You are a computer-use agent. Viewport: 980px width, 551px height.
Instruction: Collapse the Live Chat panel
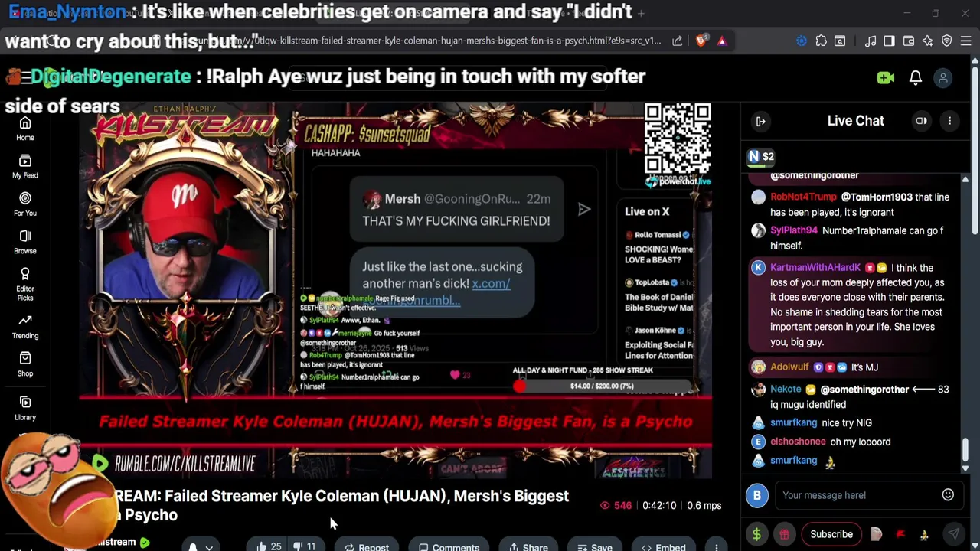[x=760, y=121]
